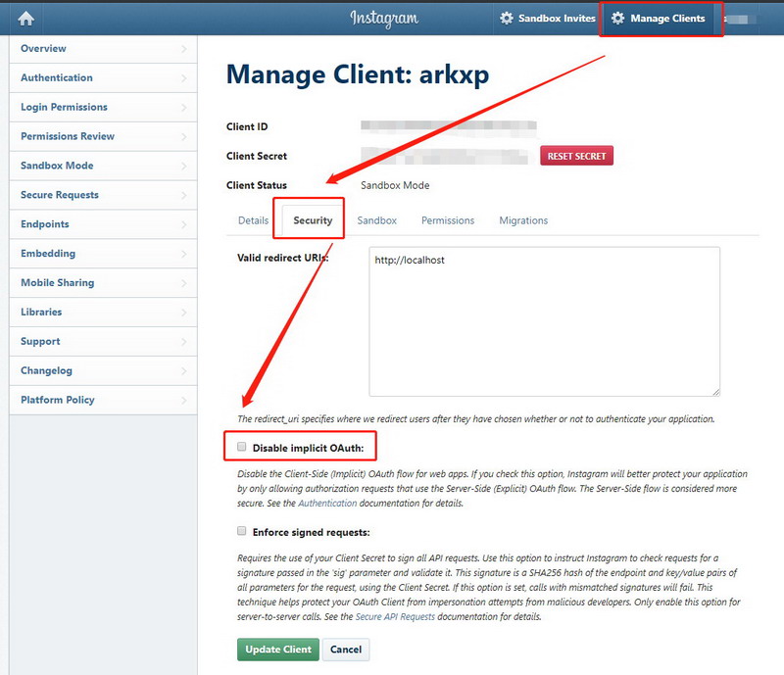Go to the home page icon
The width and height of the screenshot is (784, 675).
[26, 19]
